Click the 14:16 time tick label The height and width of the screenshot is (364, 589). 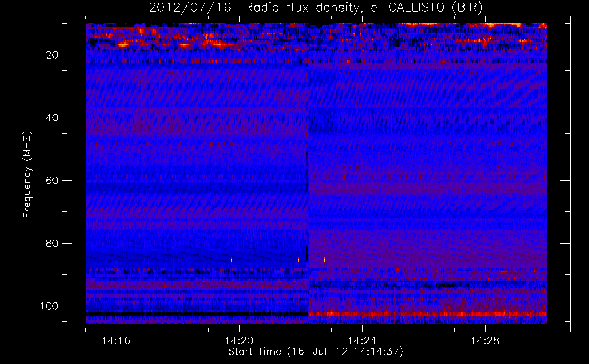(x=116, y=341)
